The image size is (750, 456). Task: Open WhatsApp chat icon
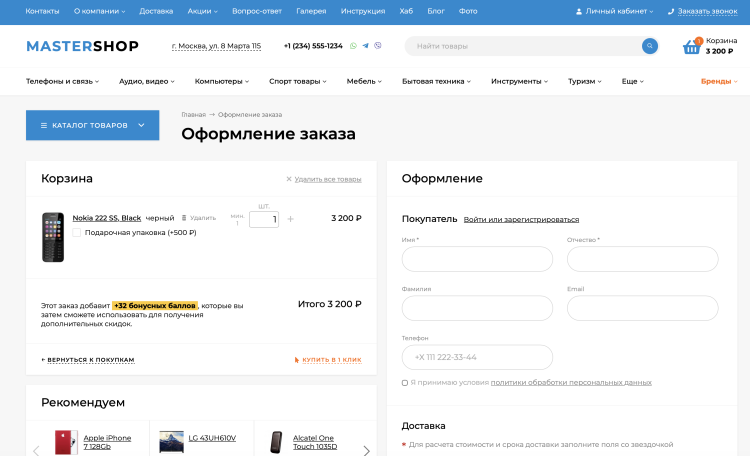click(353, 46)
